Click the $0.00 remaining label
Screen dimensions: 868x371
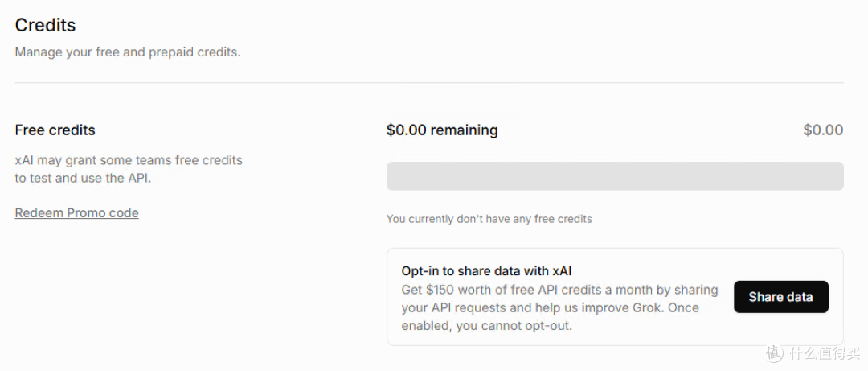click(442, 130)
